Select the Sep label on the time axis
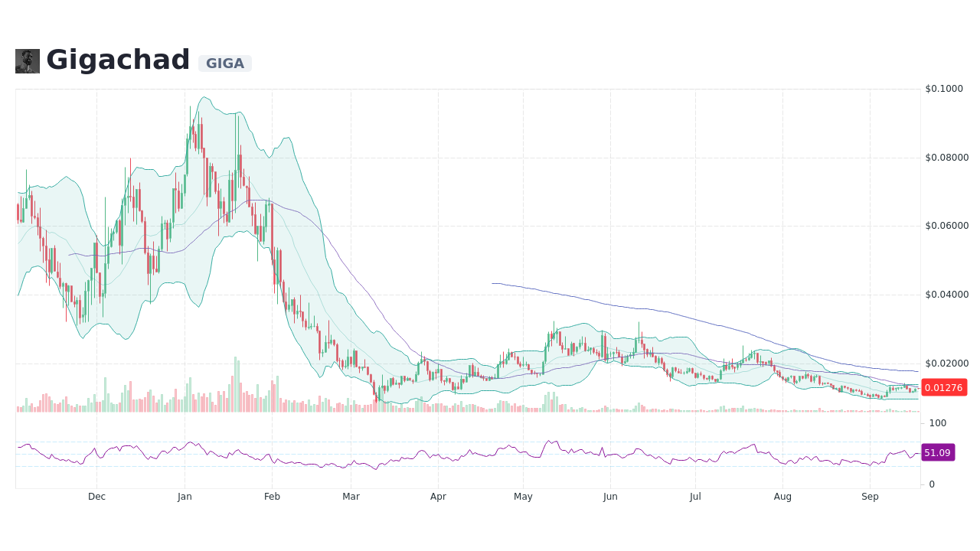 coord(870,497)
